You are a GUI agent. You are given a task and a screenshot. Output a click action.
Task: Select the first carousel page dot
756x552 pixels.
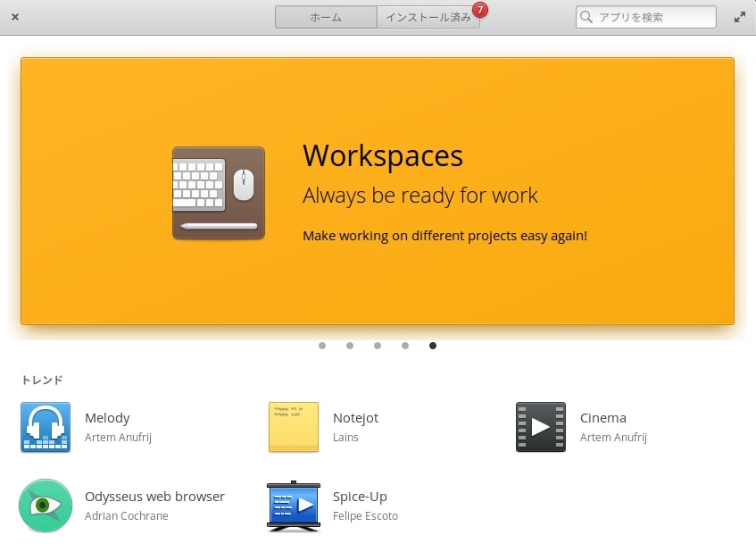point(322,346)
